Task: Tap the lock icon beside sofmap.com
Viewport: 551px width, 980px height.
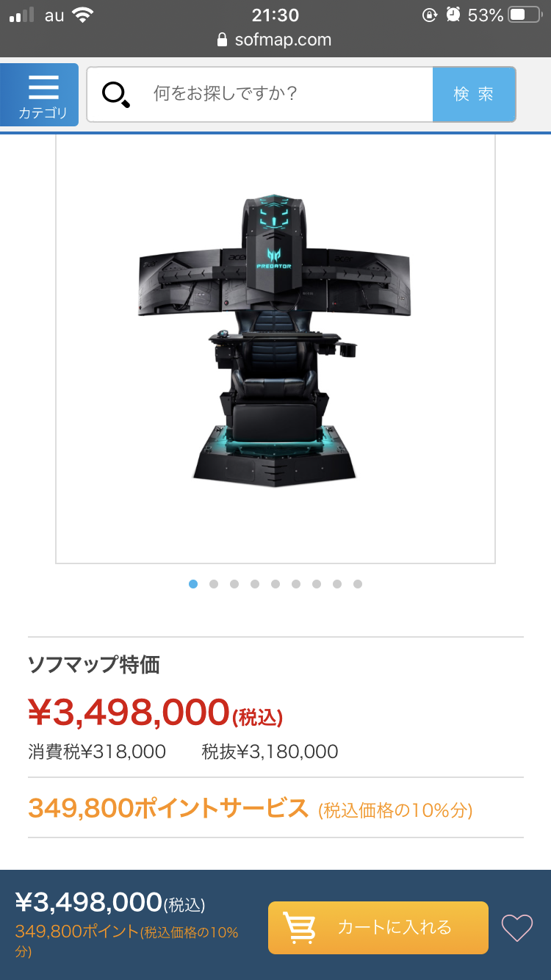Action: coord(223,40)
